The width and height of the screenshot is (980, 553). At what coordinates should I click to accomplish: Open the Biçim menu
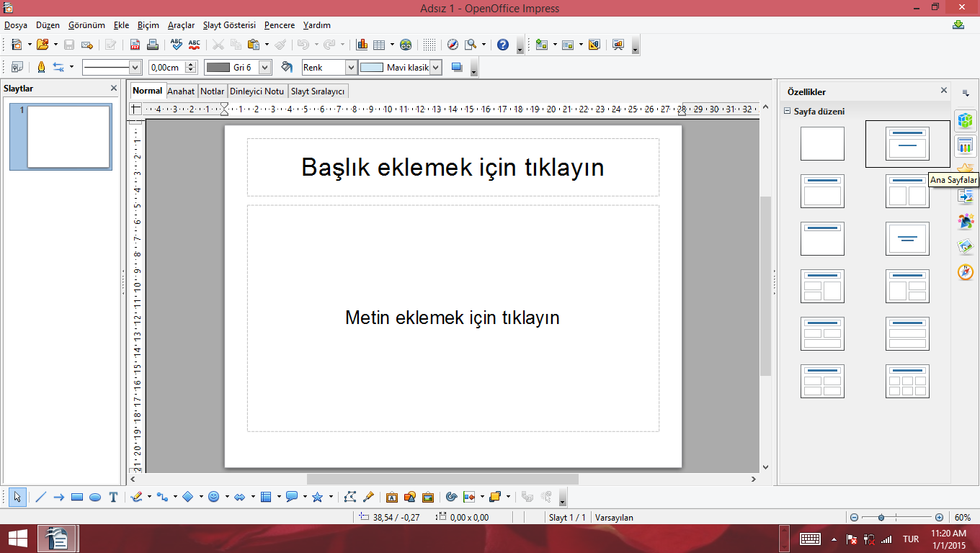(x=148, y=24)
